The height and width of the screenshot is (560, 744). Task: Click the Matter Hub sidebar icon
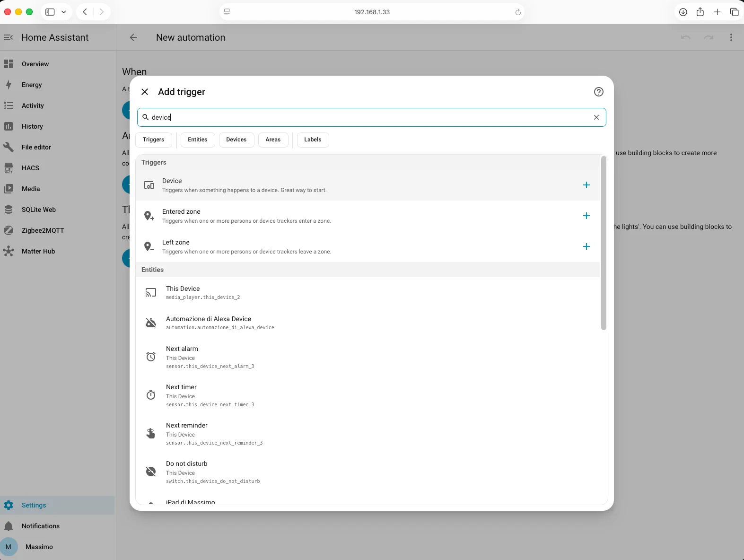(x=9, y=251)
